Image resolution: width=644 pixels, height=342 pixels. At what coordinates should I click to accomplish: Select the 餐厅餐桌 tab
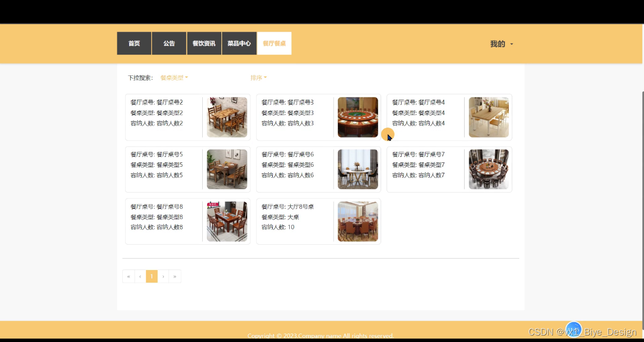(x=274, y=44)
